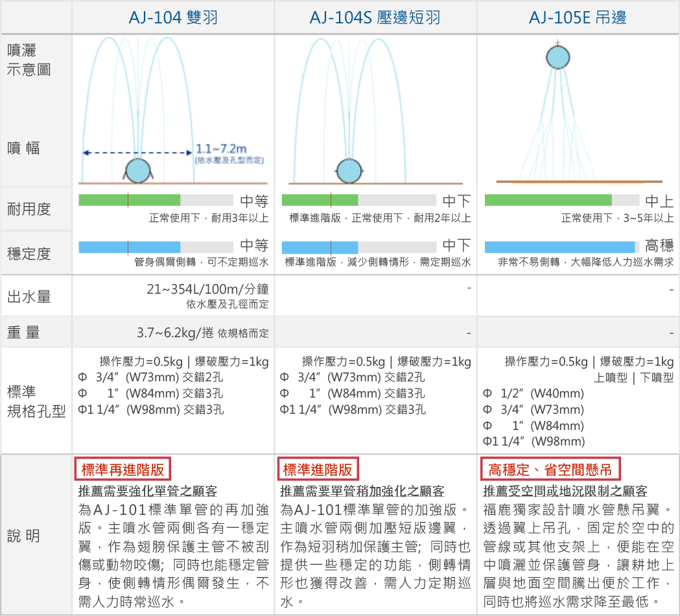Click 管身偶爾側轉，可不定期巡水 text
The width and height of the screenshot is (680, 616).
pos(201,262)
